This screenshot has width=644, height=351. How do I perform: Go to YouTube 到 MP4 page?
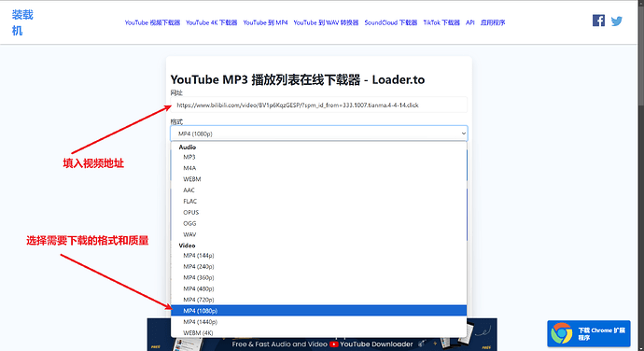click(265, 22)
